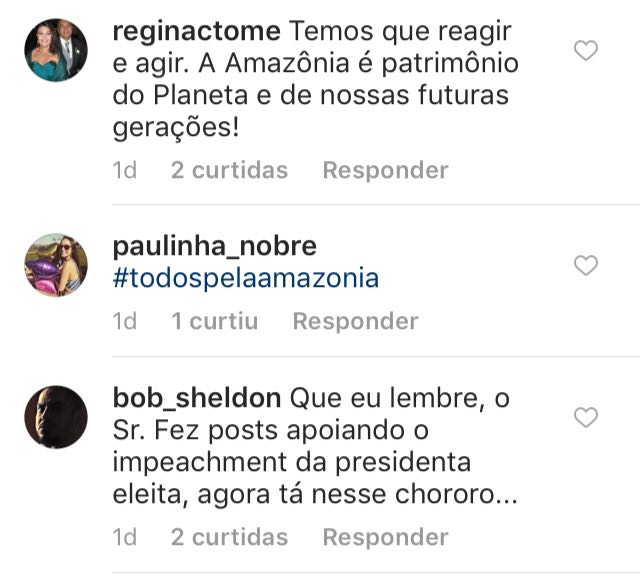640x578 pixels.
Task: Click the 1d timestamp under reginactome's comment
Action: tap(125, 170)
